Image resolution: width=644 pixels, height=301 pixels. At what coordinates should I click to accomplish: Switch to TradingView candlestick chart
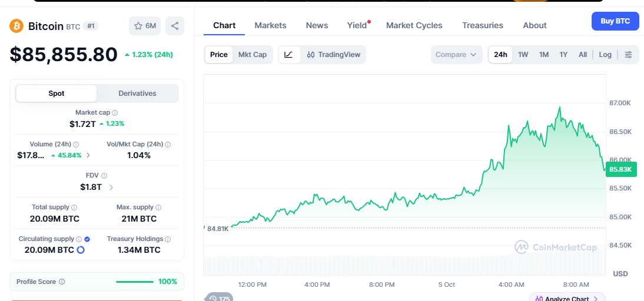pos(333,55)
